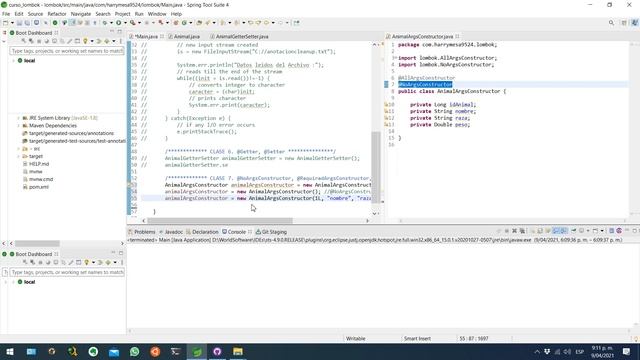The height and width of the screenshot is (360, 640).
Task: Expand the folded imports on line 3
Action: point(395,58)
